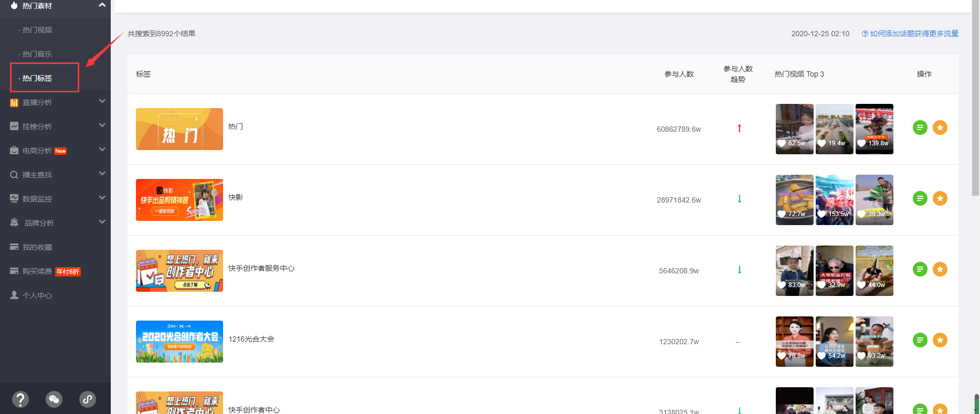The height and width of the screenshot is (414, 980).
Task: Expand the 品牌分析 menu chevron
Action: [102, 222]
